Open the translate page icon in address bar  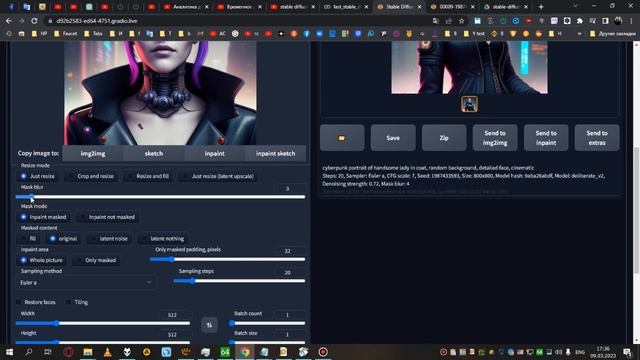click(436, 21)
